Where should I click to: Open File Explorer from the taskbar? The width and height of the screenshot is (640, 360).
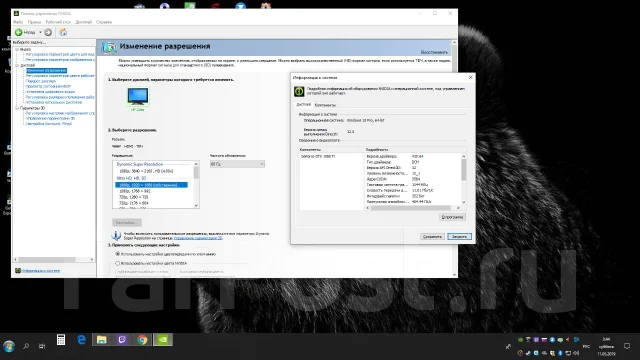102,340
